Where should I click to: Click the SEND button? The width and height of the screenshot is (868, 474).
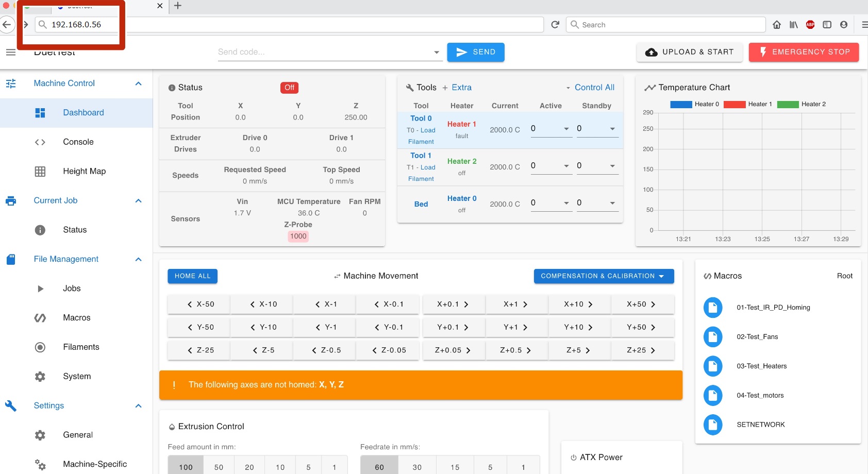476,52
